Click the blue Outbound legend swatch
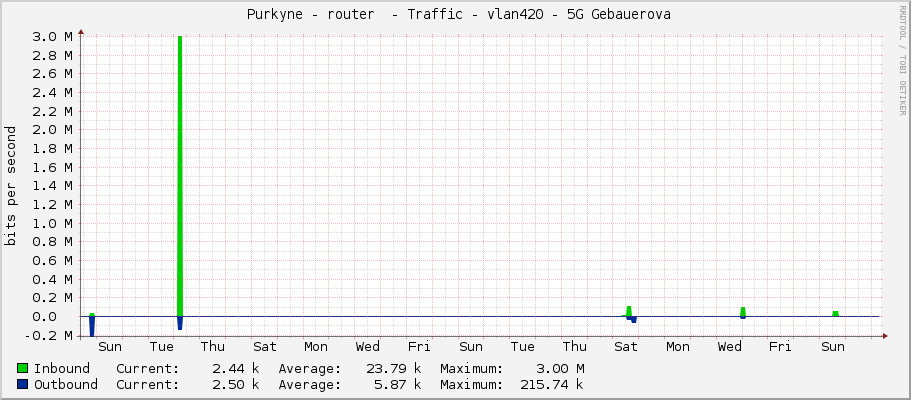The width and height of the screenshot is (911, 400). tap(23, 384)
